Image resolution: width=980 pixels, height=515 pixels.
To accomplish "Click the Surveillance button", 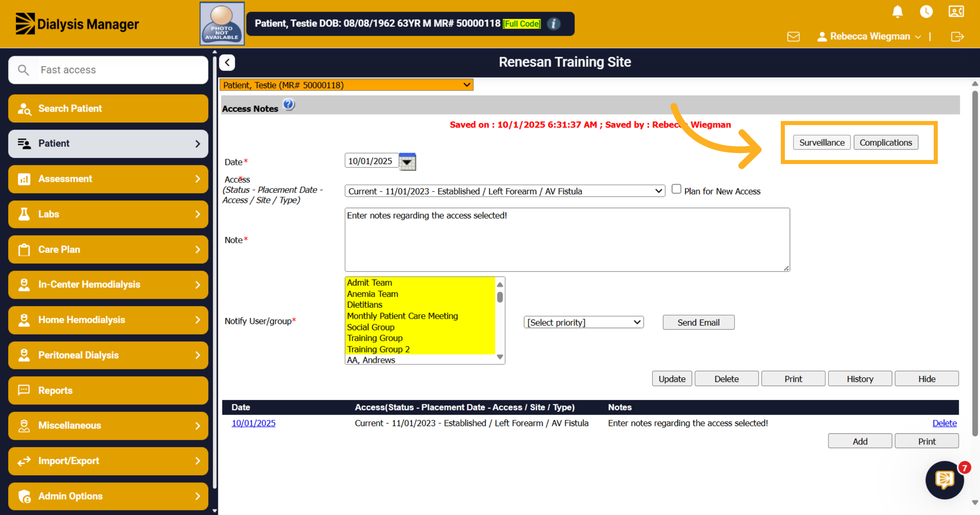I will [822, 142].
